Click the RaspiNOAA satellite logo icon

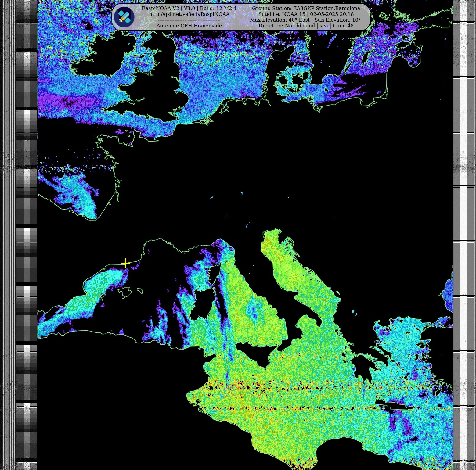124,17
